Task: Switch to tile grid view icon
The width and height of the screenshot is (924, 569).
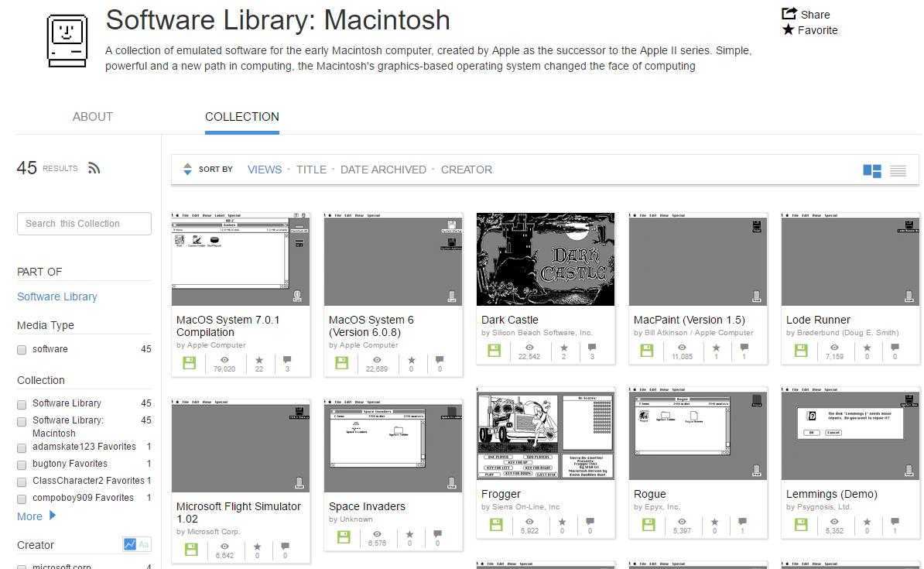Action: tap(871, 171)
